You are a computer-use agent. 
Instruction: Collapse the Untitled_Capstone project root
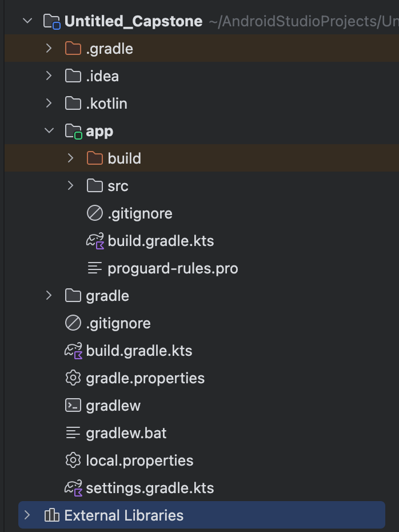pyautogui.click(x=27, y=21)
